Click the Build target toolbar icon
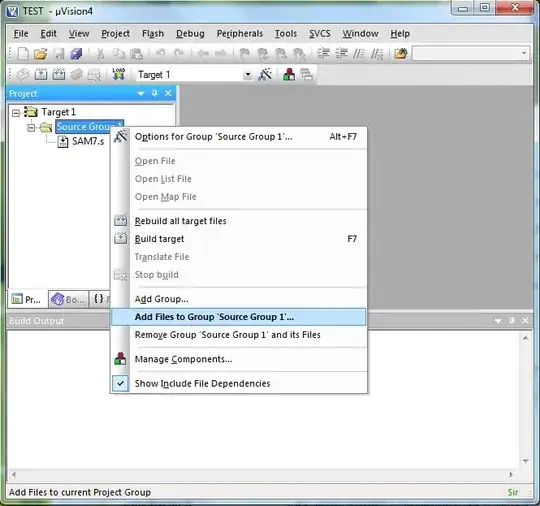The width and height of the screenshot is (540, 506). (41, 74)
